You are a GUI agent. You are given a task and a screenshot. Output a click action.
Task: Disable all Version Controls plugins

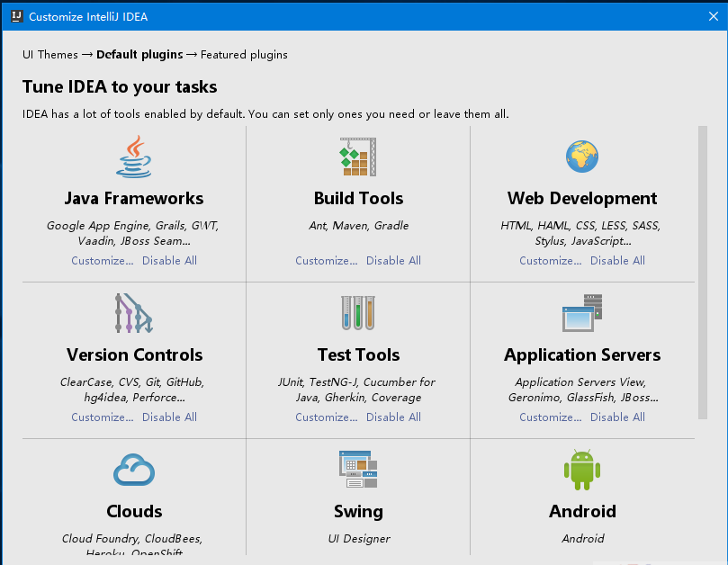(169, 417)
